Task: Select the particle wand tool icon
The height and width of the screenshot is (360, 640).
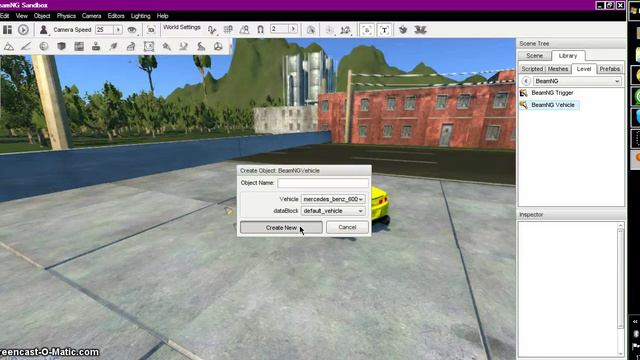Action: (166, 47)
